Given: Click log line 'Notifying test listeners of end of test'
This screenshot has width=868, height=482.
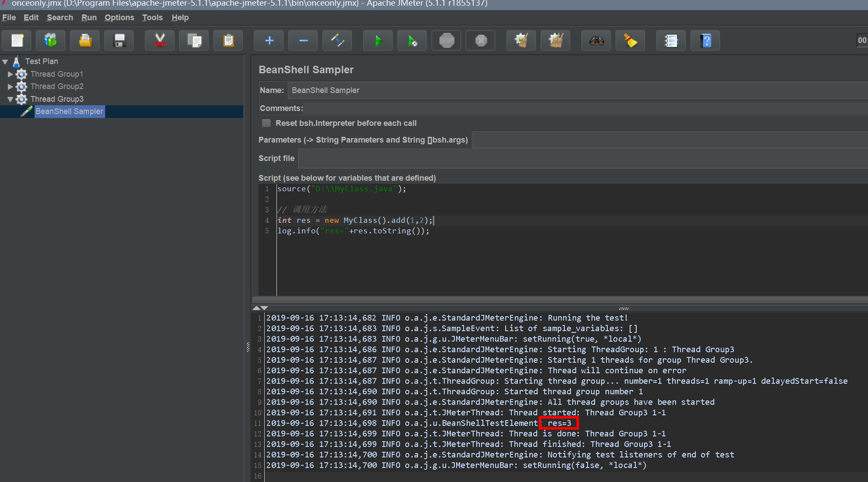Looking at the screenshot, I should coord(500,455).
